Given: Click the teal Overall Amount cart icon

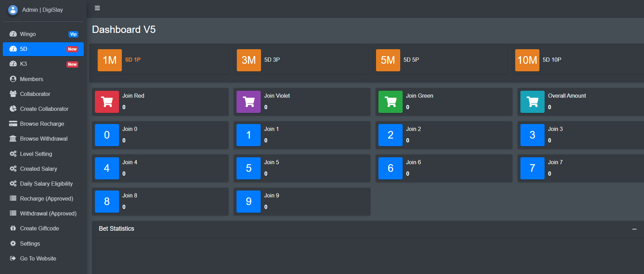Looking at the screenshot, I should (x=532, y=102).
